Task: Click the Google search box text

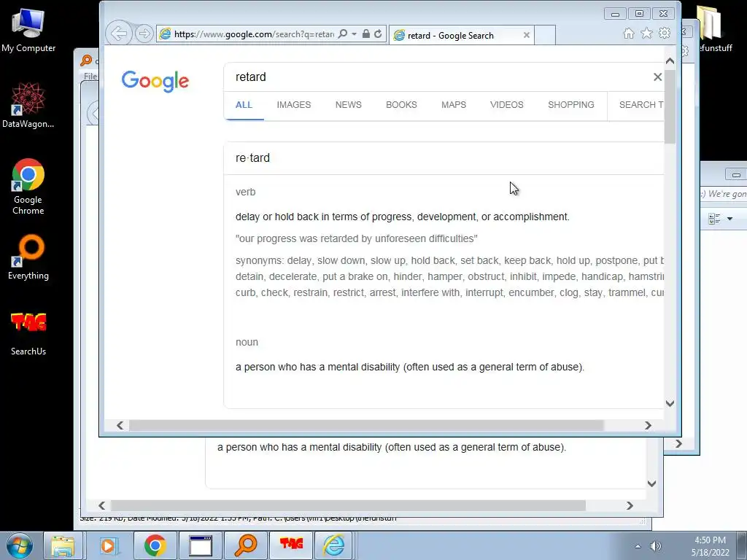Action: [251, 77]
